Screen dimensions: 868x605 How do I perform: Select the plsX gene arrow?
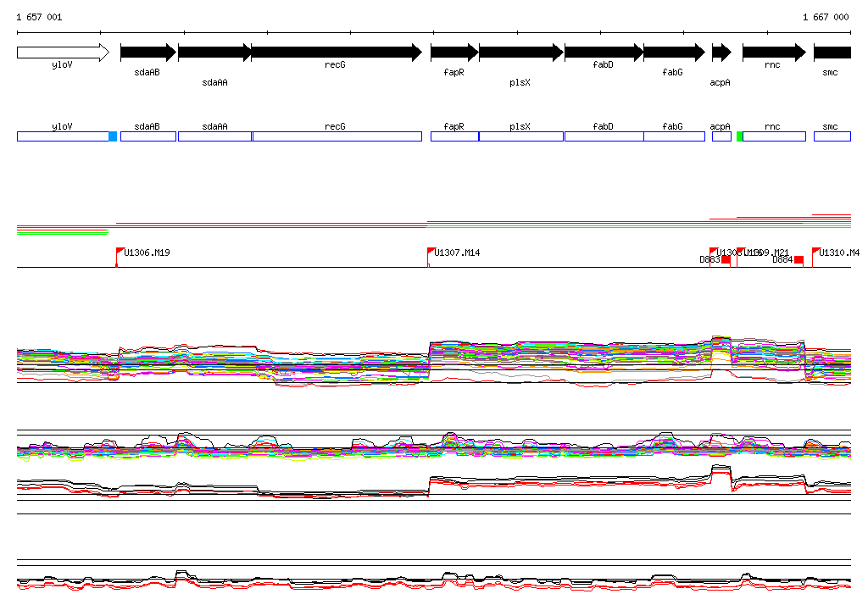(520, 53)
